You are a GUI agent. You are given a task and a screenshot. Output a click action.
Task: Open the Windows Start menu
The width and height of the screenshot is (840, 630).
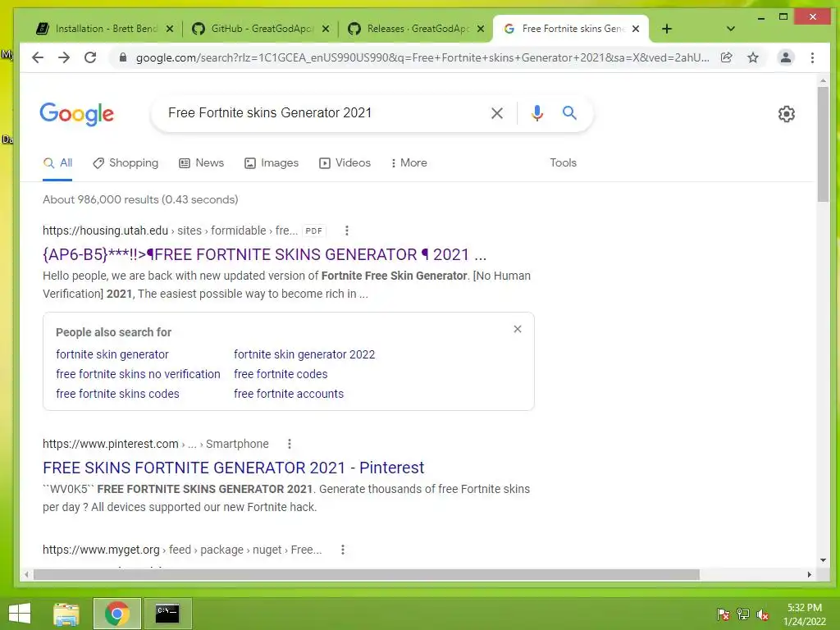click(20, 614)
